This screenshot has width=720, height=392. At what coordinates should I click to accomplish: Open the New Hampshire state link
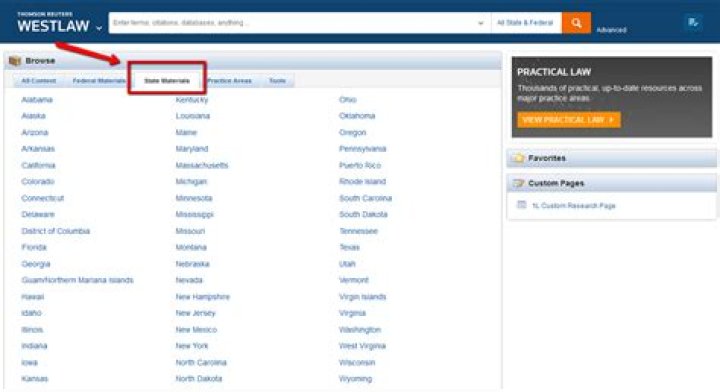(202, 297)
